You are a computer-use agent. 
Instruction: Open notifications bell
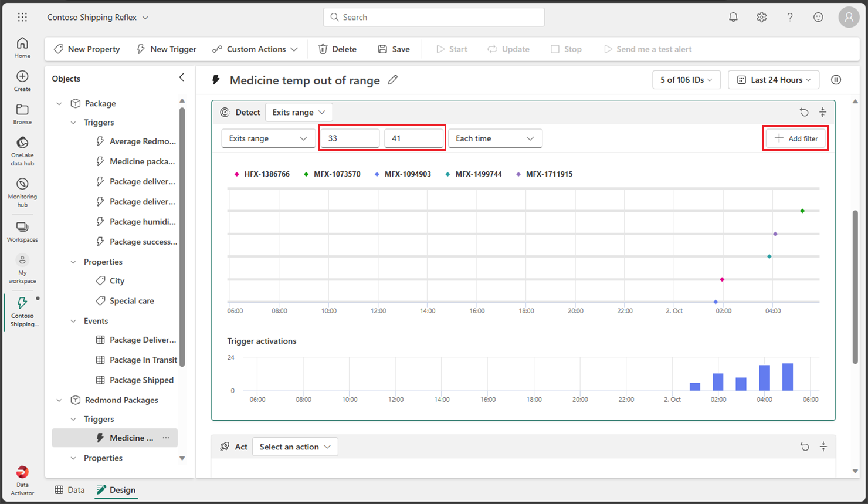(x=733, y=17)
